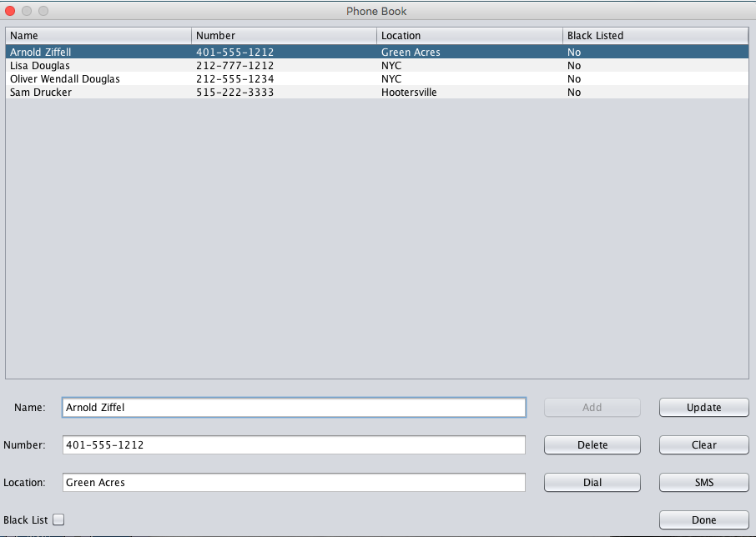Delete the selected contact

tap(592, 445)
